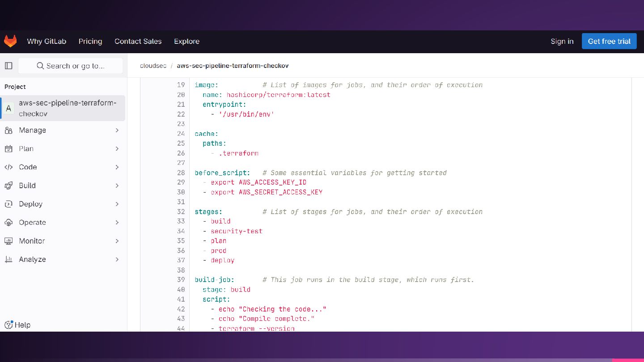644x362 pixels.
Task: Click the '.terraform' cache path text
Action: tap(238, 153)
